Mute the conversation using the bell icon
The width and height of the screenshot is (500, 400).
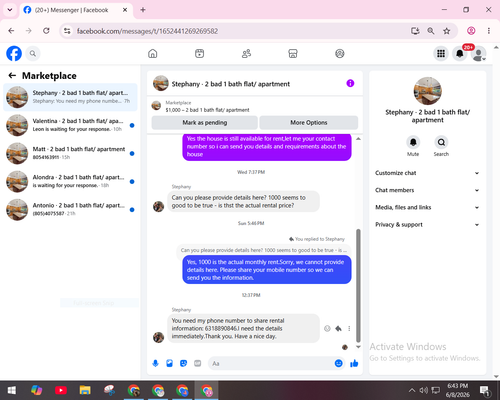pyautogui.click(x=413, y=142)
